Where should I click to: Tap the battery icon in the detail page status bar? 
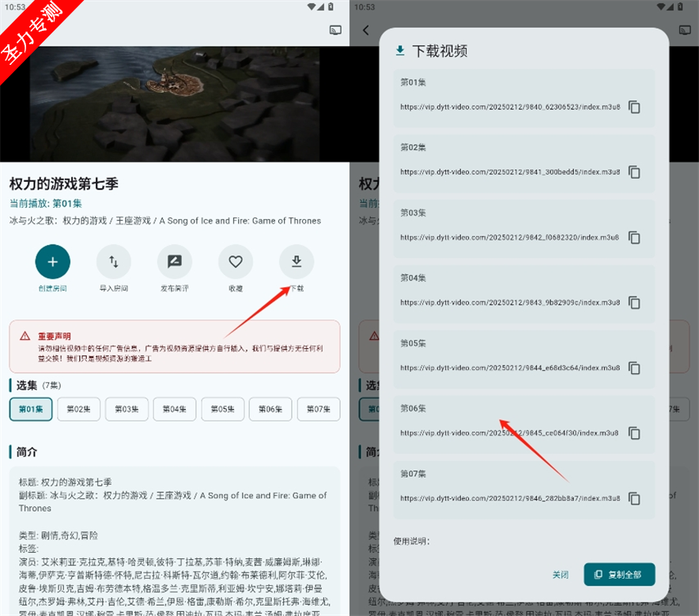coord(331,6)
